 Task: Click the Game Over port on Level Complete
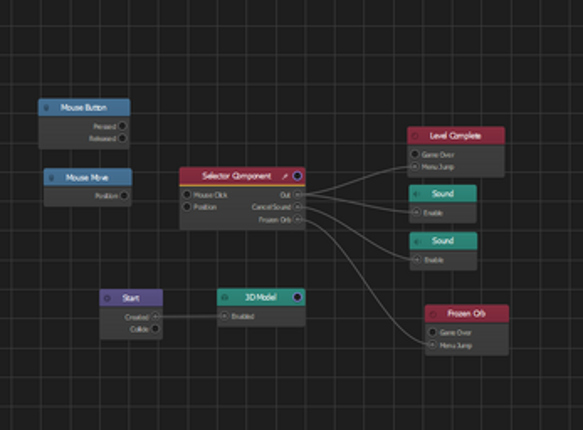click(x=415, y=154)
